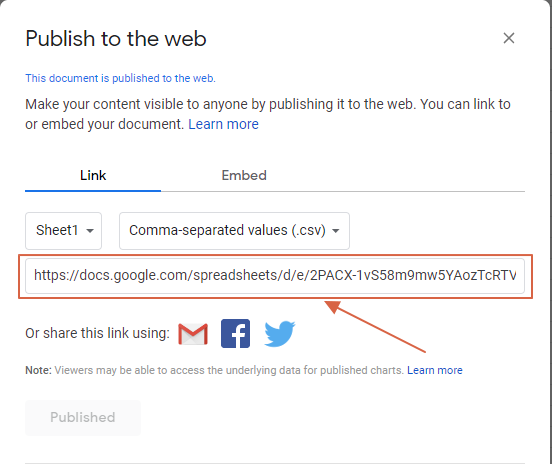Click the arrow next to (.csv)
Viewport: 552px width, 464px height.
[336, 231]
